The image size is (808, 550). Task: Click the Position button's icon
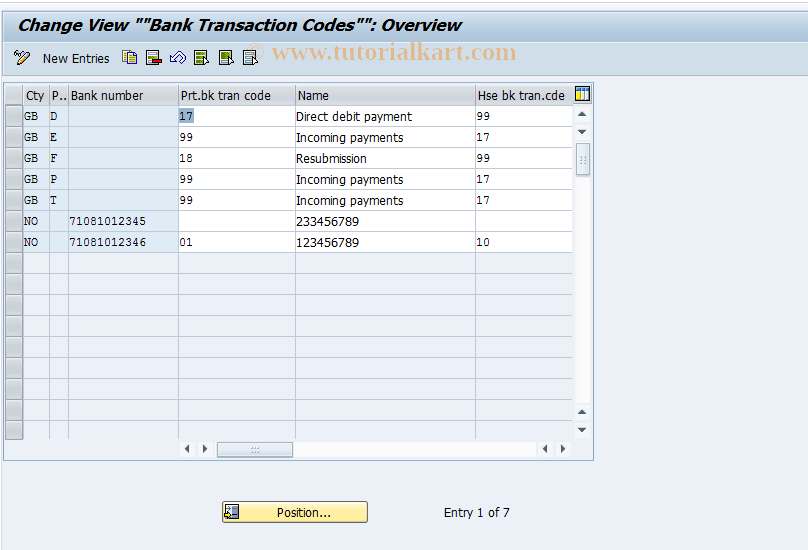[x=231, y=512]
